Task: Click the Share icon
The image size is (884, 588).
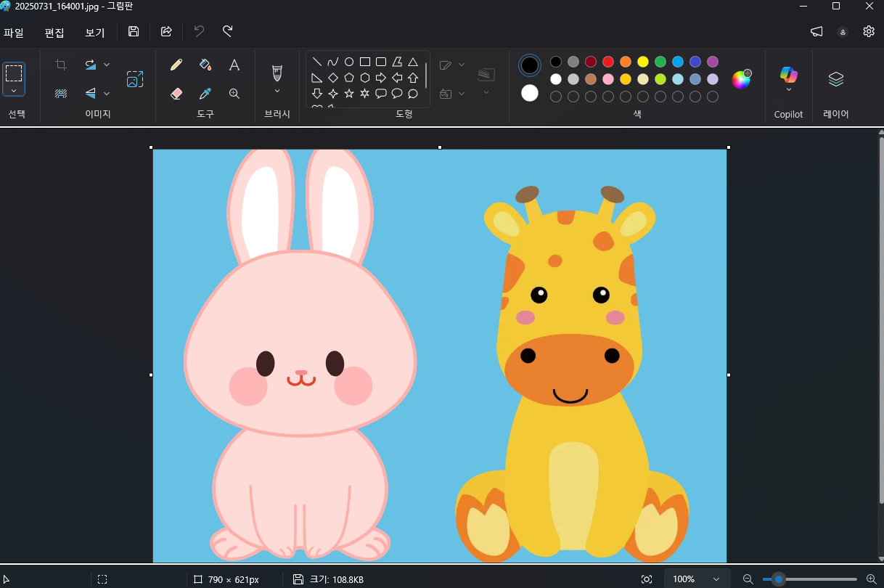Action: pyautogui.click(x=166, y=31)
